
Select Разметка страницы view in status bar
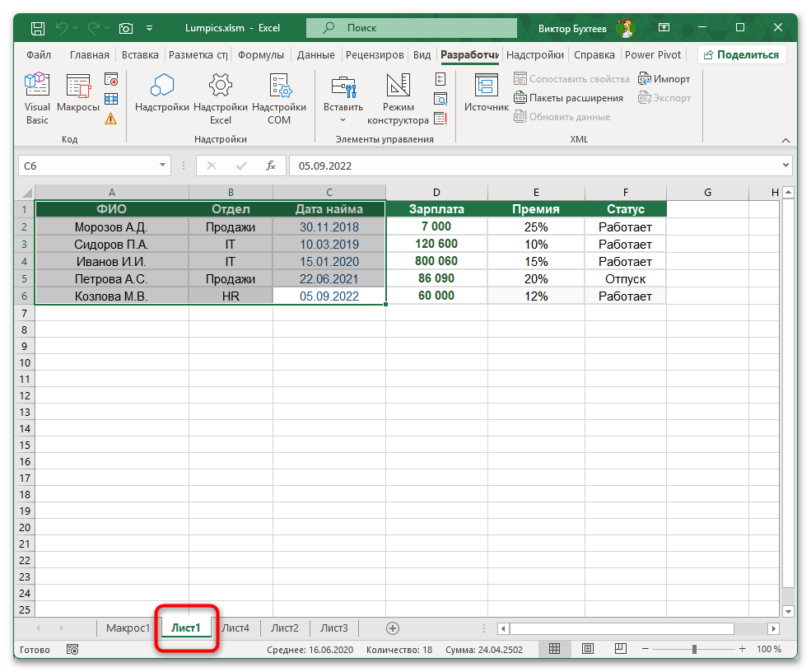[x=587, y=649]
